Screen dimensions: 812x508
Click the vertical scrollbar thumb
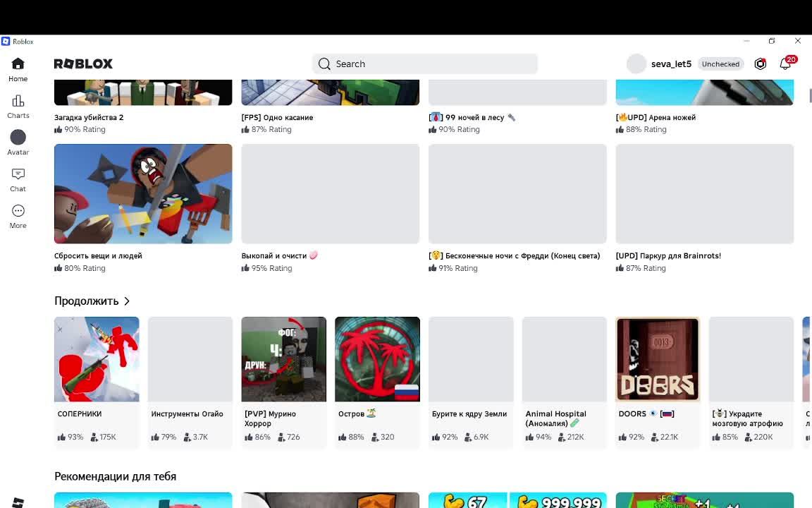pos(811,95)
